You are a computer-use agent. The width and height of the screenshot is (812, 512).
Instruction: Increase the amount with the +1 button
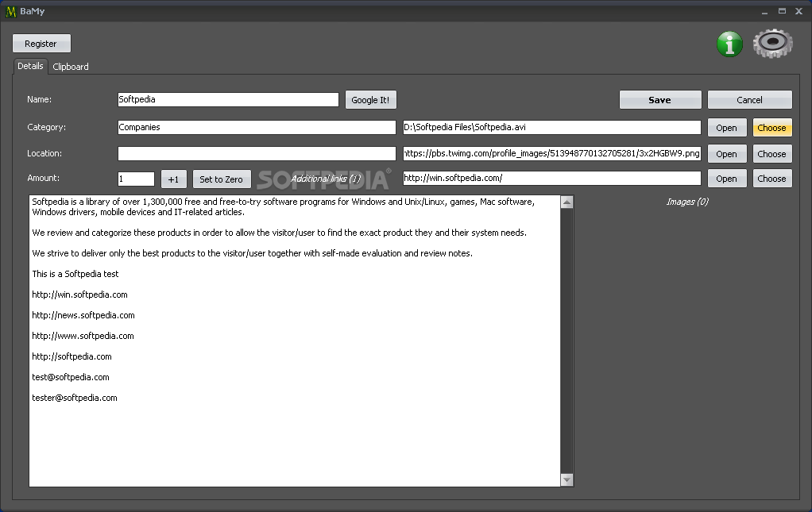[x=173, y=179]
